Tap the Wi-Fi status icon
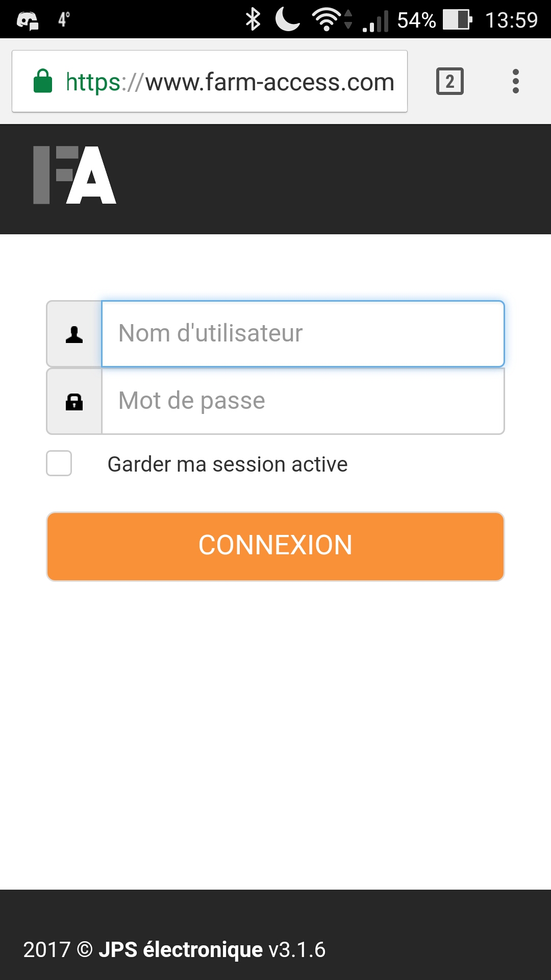Screen dimensions: 551x980 pos(328,20)
